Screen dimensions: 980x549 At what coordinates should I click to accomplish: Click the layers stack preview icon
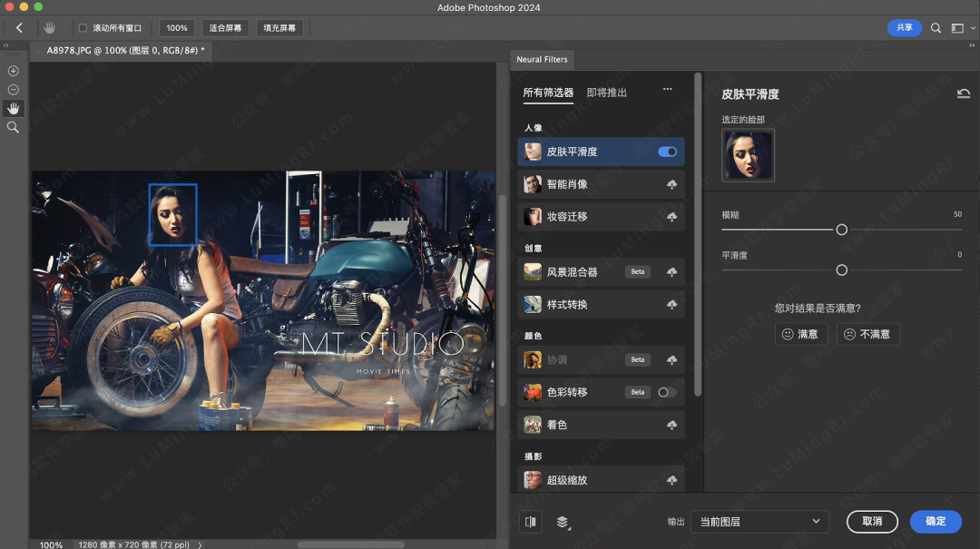click(x=563, y=522)
